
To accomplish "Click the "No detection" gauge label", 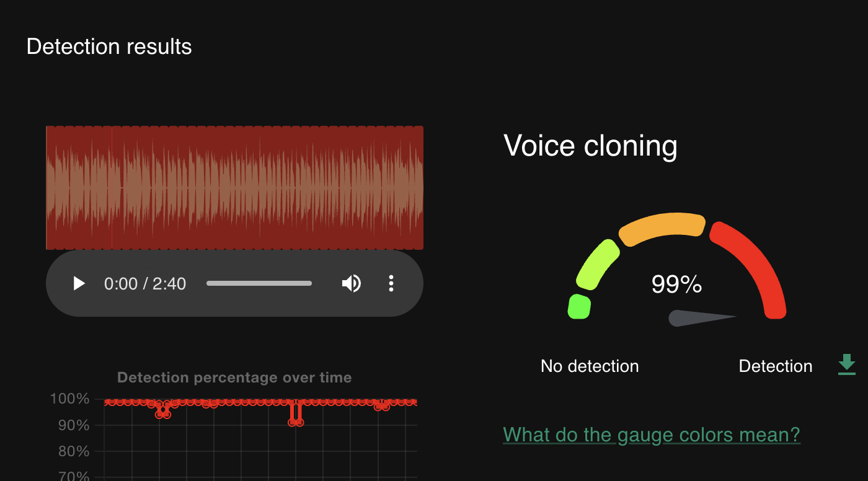I will tap(590, 366).
